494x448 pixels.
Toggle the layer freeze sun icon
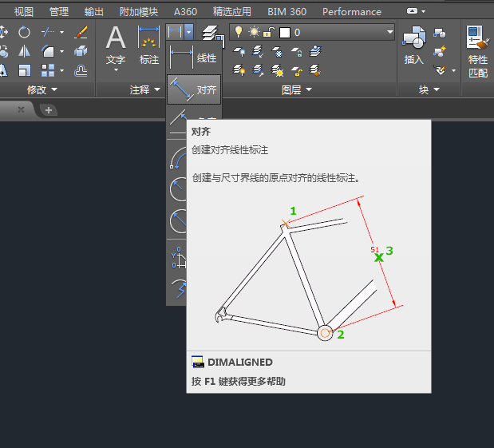point(254,32)
